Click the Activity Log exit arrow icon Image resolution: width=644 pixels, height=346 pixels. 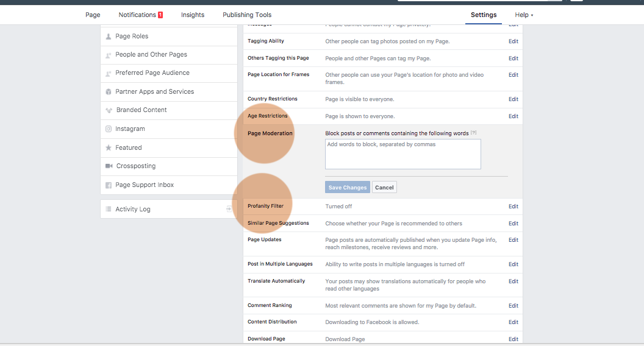tap(229, 210)
